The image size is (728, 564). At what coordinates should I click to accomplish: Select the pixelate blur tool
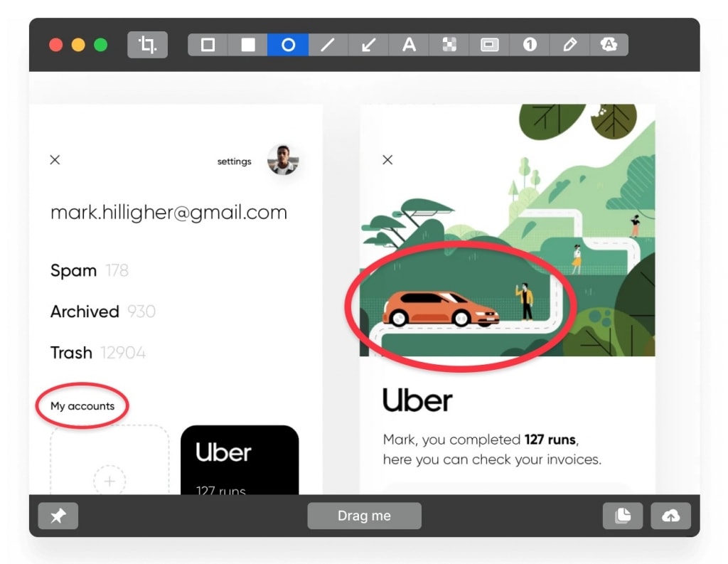tap(449, 45)
